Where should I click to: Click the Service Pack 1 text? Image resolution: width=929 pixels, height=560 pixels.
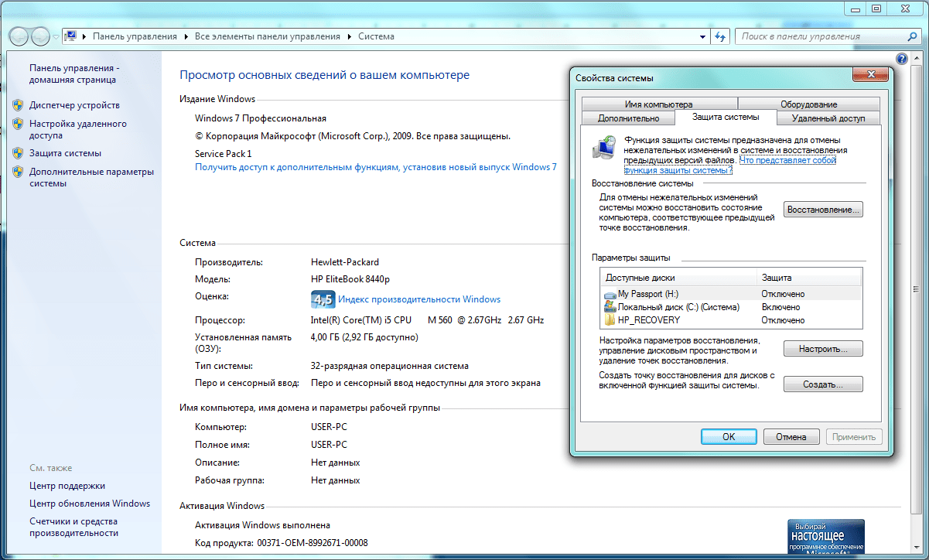224,154
